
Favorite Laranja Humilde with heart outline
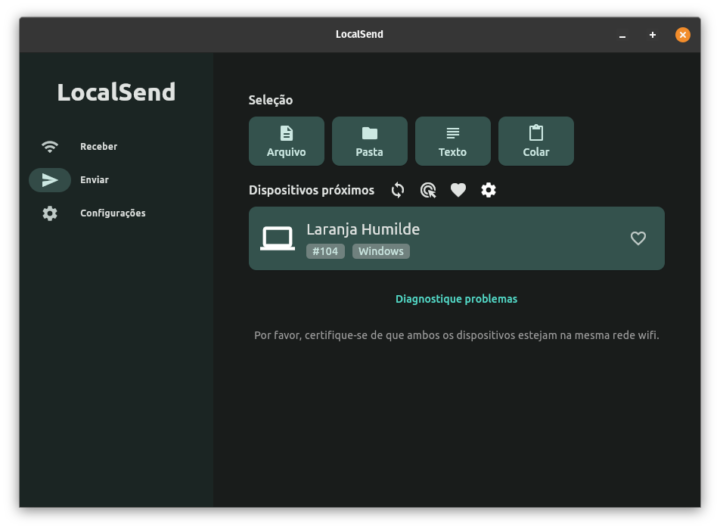(638, 238)
